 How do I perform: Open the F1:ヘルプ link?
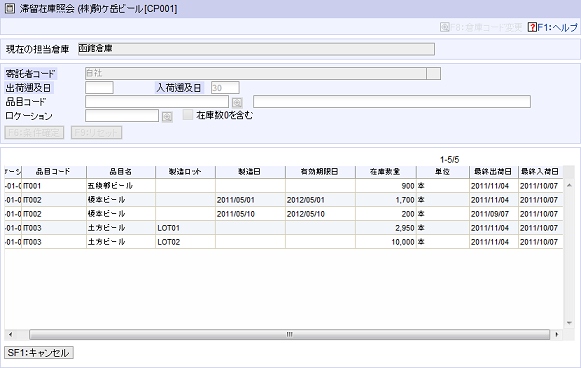(557, 27)
